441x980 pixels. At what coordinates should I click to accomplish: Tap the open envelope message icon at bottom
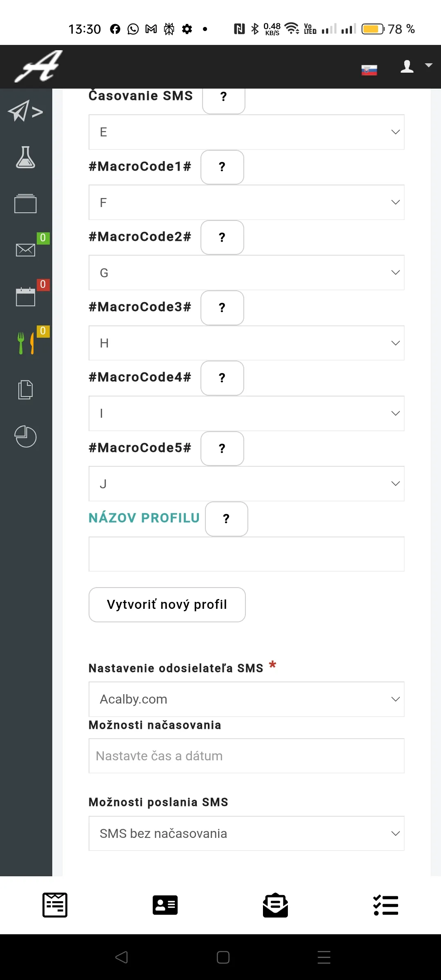275,905
